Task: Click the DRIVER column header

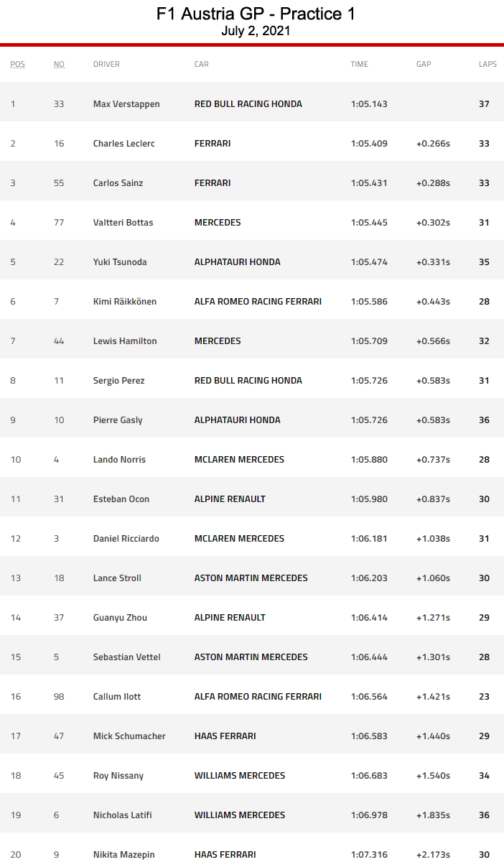Action: click(106, 64)
